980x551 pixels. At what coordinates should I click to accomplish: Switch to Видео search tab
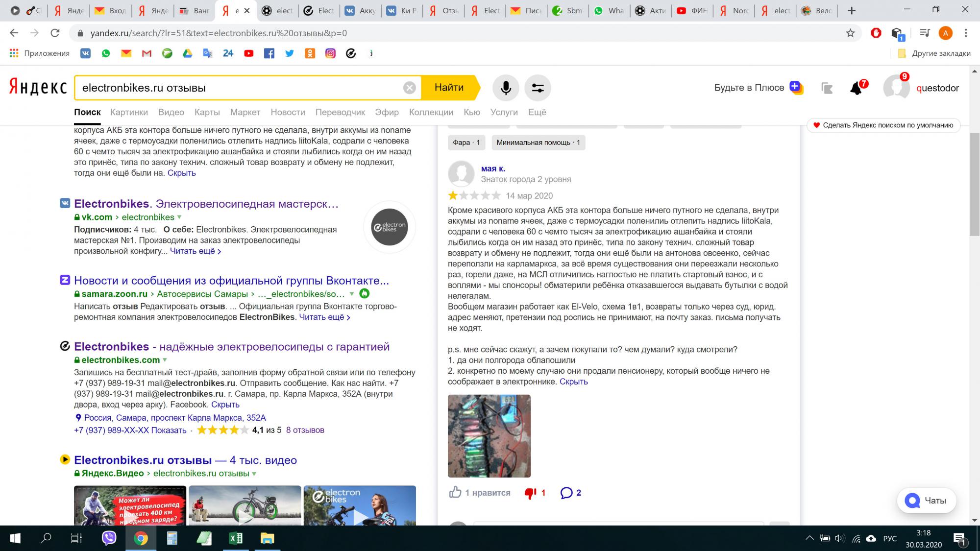171,112
